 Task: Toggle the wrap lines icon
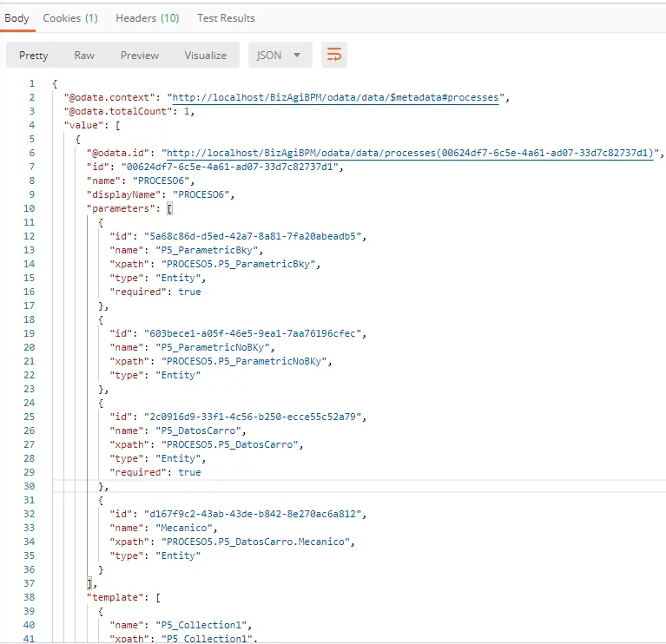pyautogui.click(x=333, y=55)
